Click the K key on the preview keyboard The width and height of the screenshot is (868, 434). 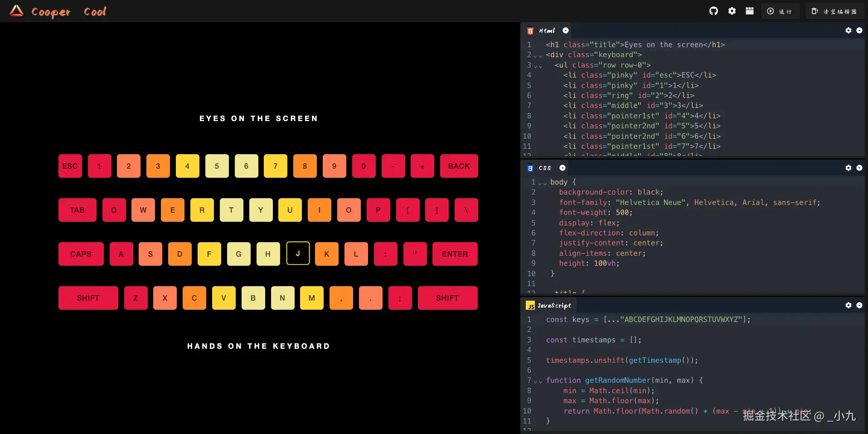click(327, 254)
